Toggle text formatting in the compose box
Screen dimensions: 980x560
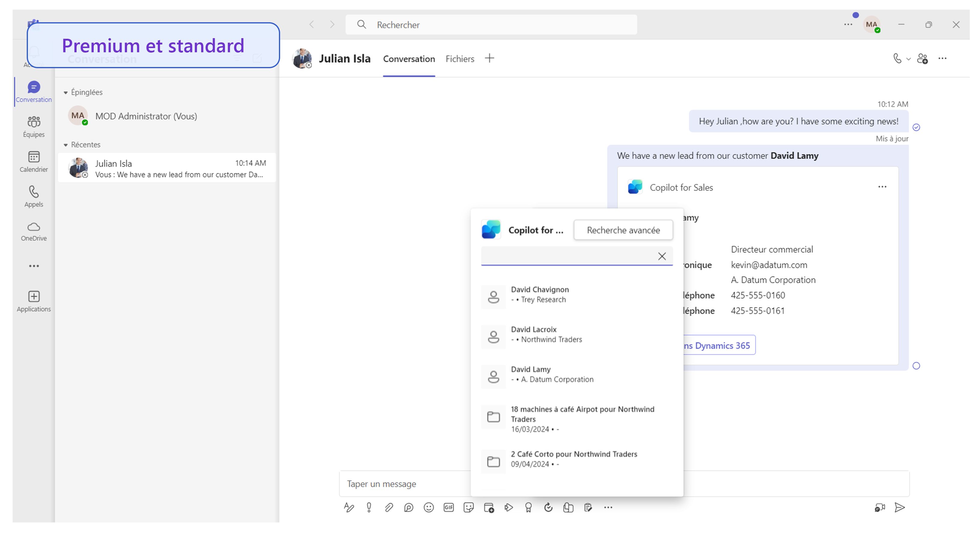349,507
